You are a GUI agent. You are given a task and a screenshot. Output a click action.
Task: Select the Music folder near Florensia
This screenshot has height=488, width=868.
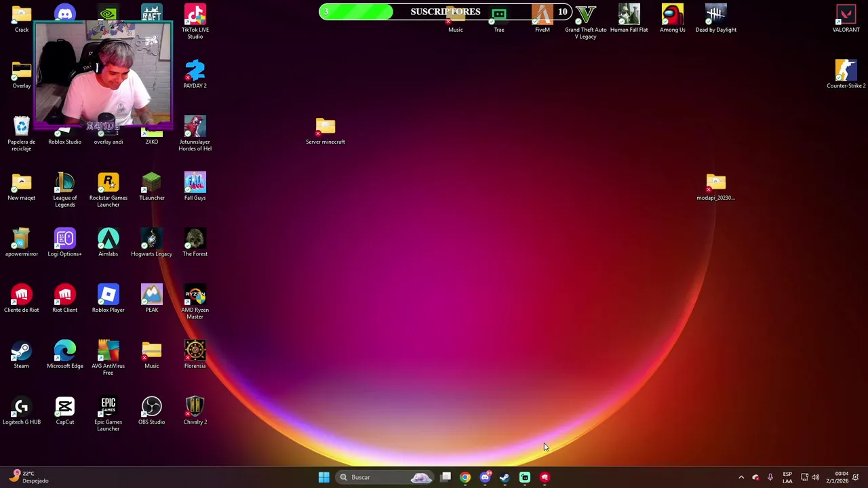point(152,354)
